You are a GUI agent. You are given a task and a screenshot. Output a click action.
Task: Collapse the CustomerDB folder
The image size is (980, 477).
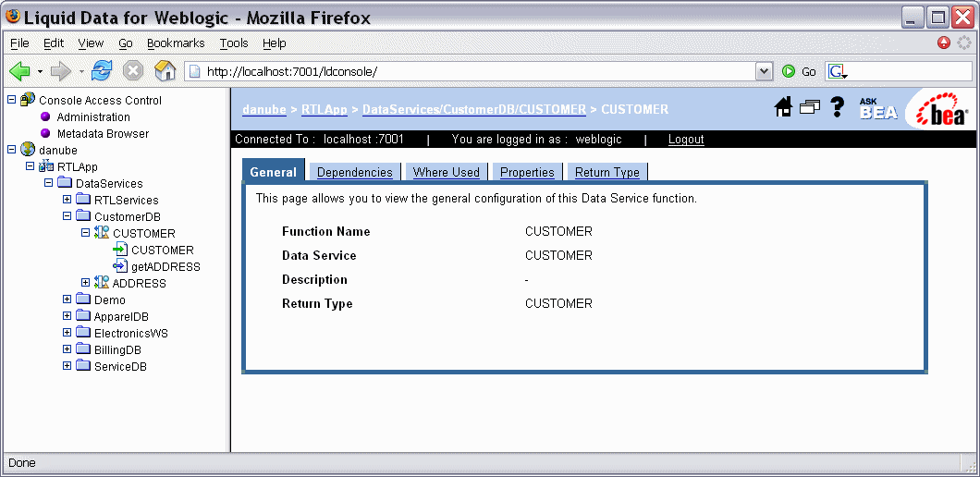(x=67, y=216)
